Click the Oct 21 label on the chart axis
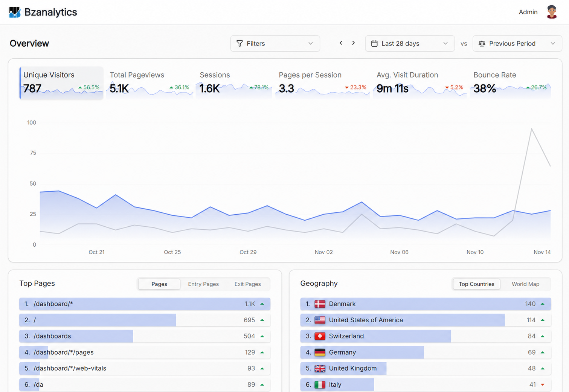Image resolution: width=569 pixels, height=392 pixels. [x=96, y=252]
